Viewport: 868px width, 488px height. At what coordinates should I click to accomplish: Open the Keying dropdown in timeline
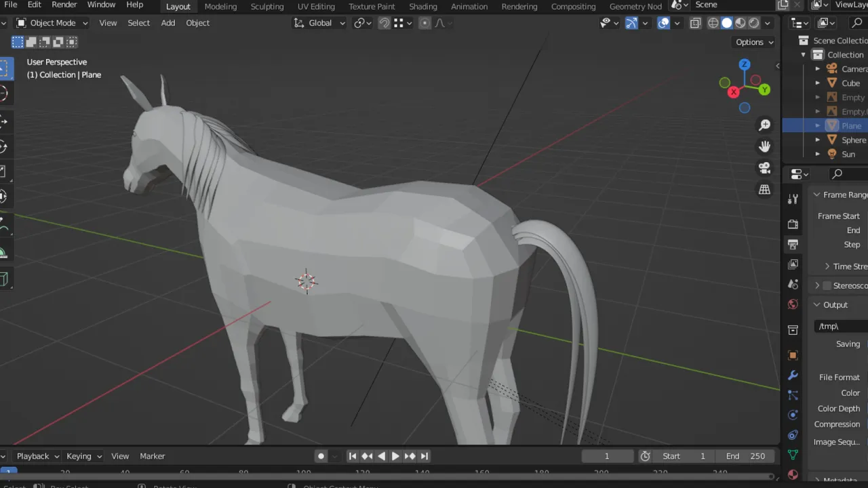84,456
